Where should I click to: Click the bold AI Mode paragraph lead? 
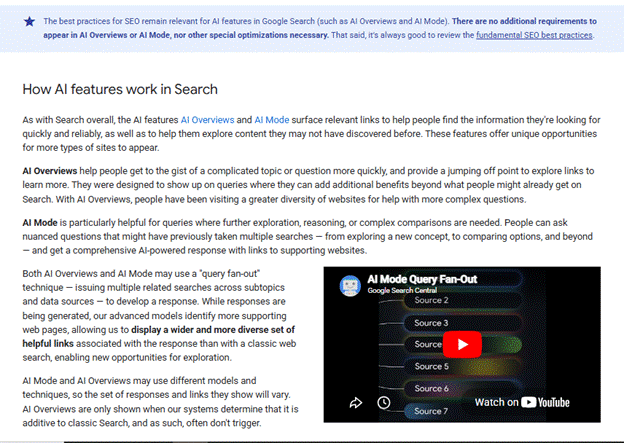pyautogui.click(x=40, y=222)
